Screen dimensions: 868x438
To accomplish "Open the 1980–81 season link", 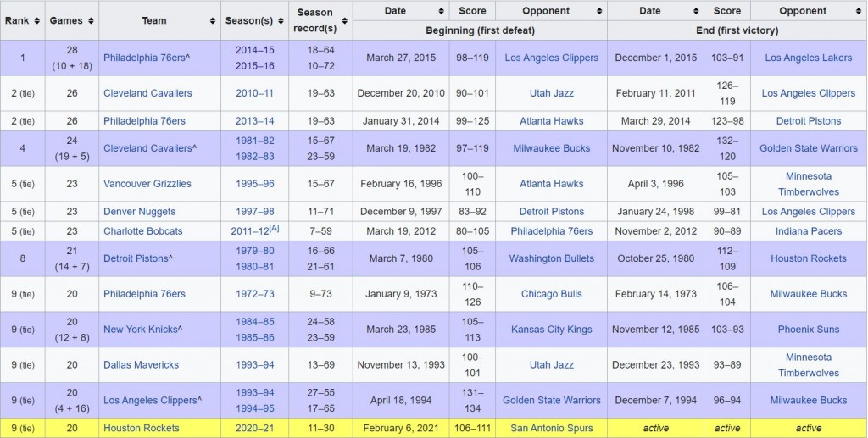I will point(254,267).
